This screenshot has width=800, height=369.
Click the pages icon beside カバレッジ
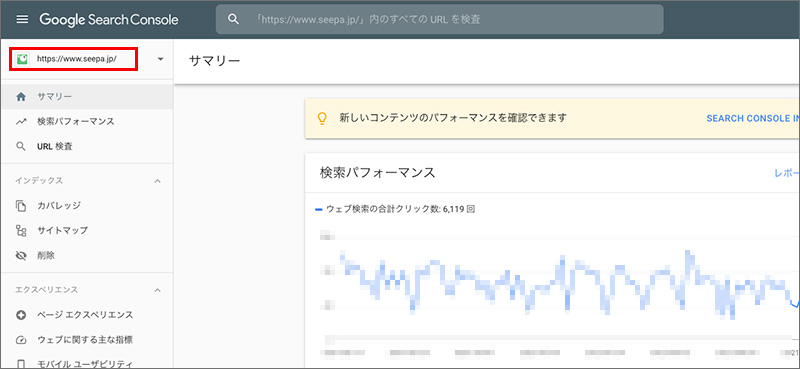(21, 206)
